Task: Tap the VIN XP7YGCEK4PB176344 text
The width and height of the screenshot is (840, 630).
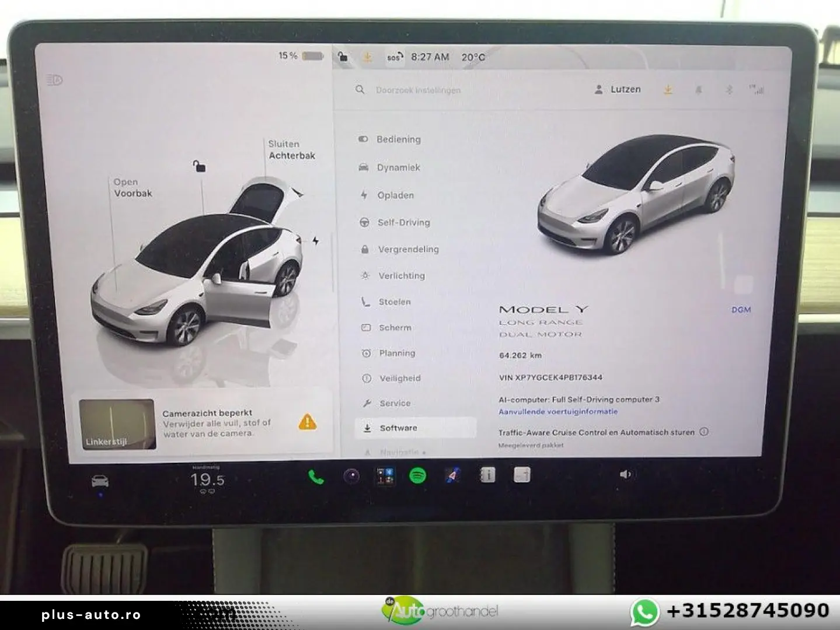Action: (x=550, y=377)
